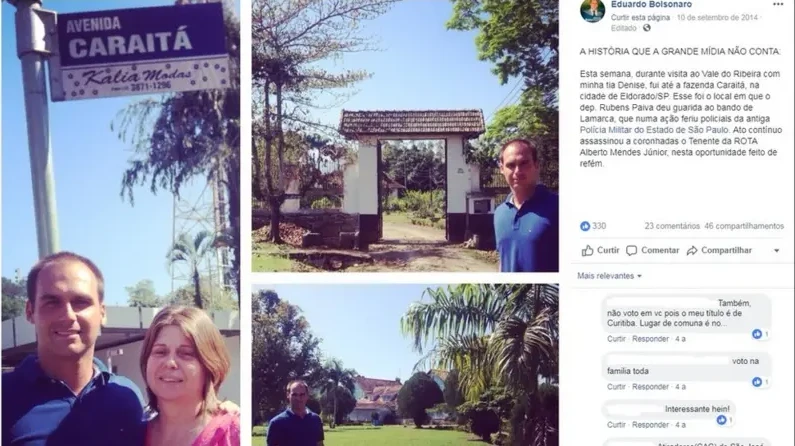Screen dimensions: 795x446
Task: Click 'Curtir esta página' link
Action: (640, 18)
